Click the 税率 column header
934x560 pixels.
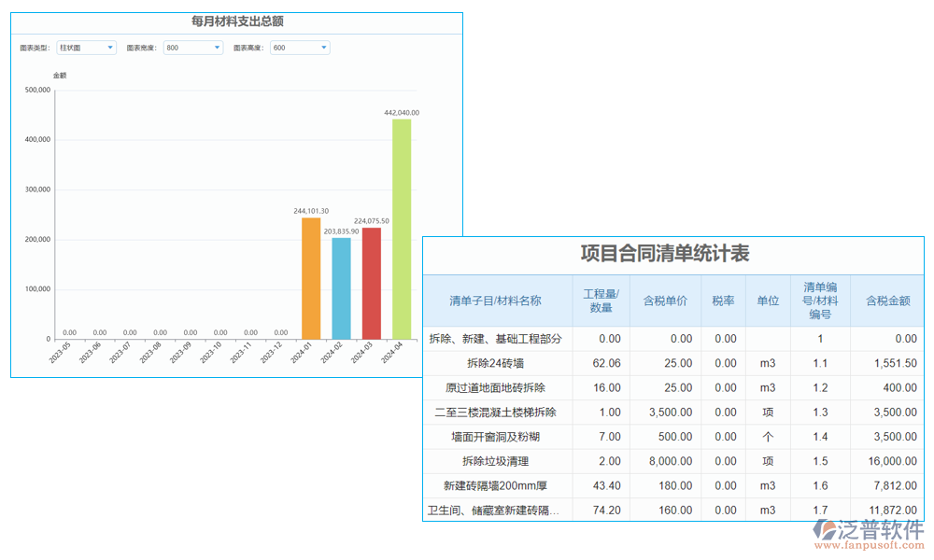724,295
